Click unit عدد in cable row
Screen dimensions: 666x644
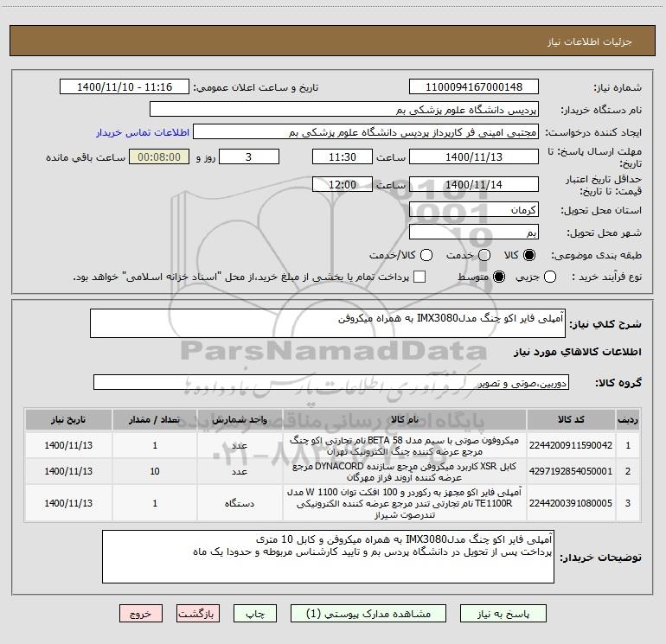pyautogui.click(x=240, y=472)
